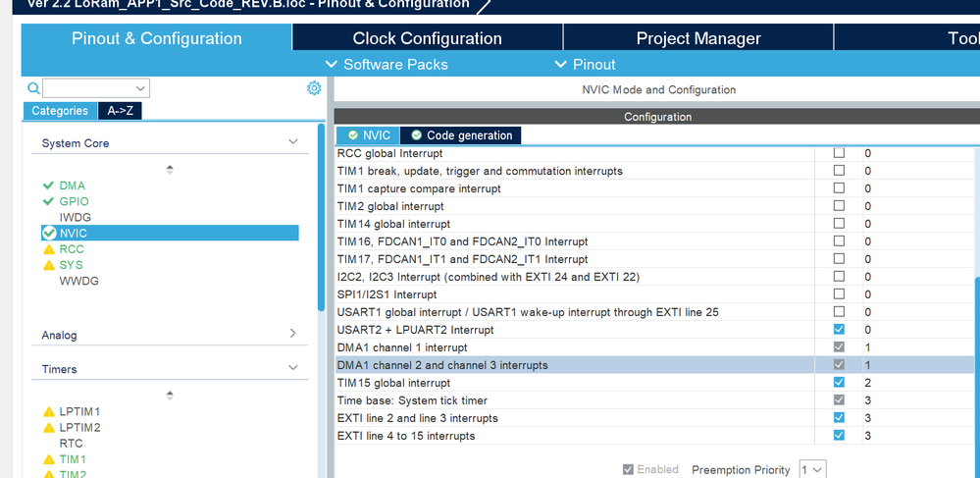This screenshot has height=478, width=980.
Task: Switch to the A->Z view button
Action: [x=121, y=111]
